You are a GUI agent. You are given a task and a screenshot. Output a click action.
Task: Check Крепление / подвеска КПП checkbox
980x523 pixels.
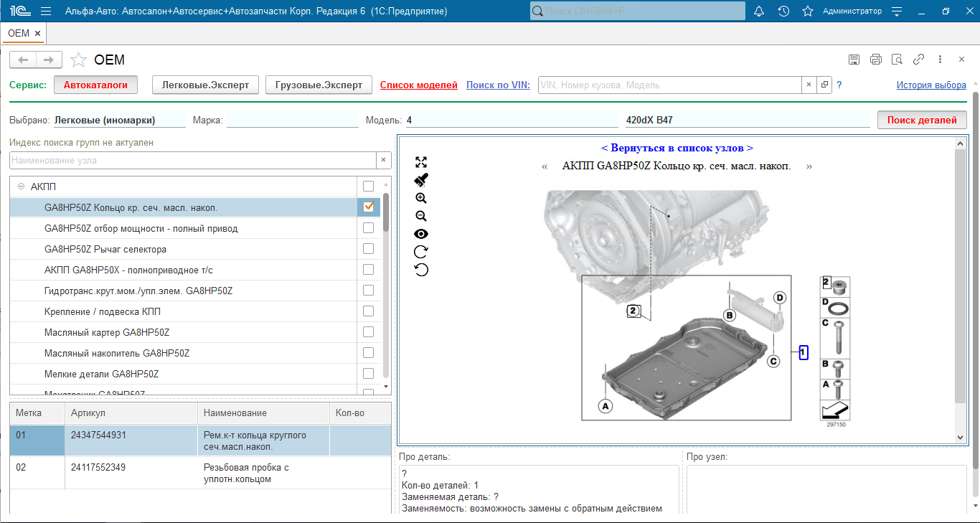click(x=368, y=311)
